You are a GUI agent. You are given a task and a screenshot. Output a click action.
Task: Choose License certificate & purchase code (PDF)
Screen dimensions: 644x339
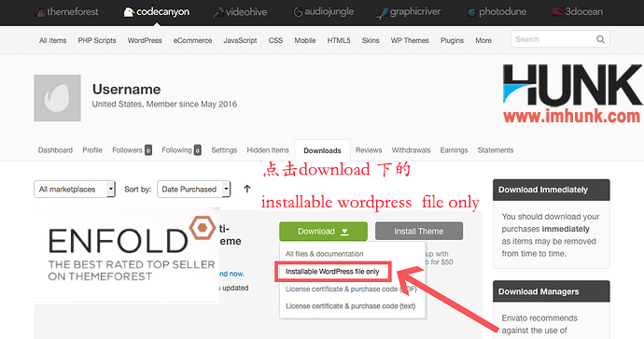351,290
